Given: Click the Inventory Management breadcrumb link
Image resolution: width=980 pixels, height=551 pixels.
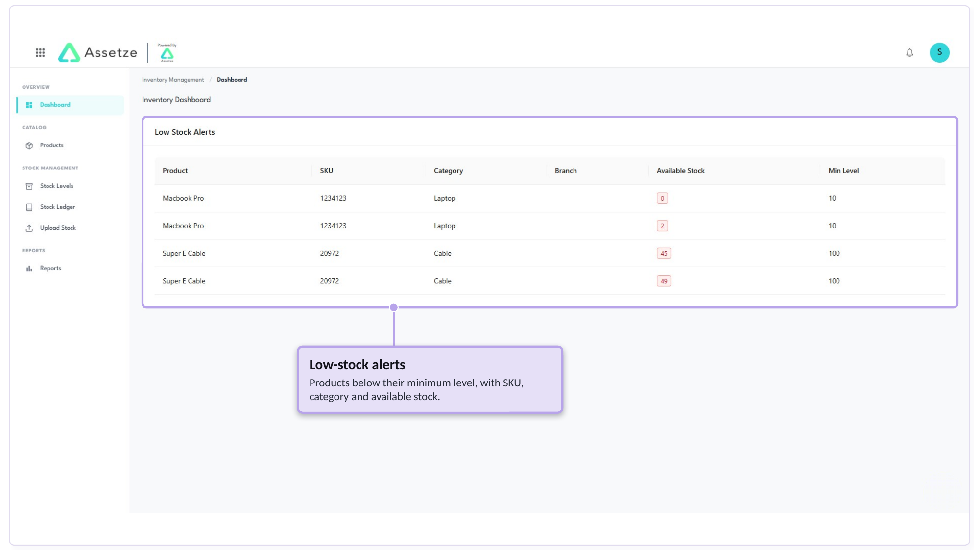Looking at the screenshot, I should pos(173,80).
